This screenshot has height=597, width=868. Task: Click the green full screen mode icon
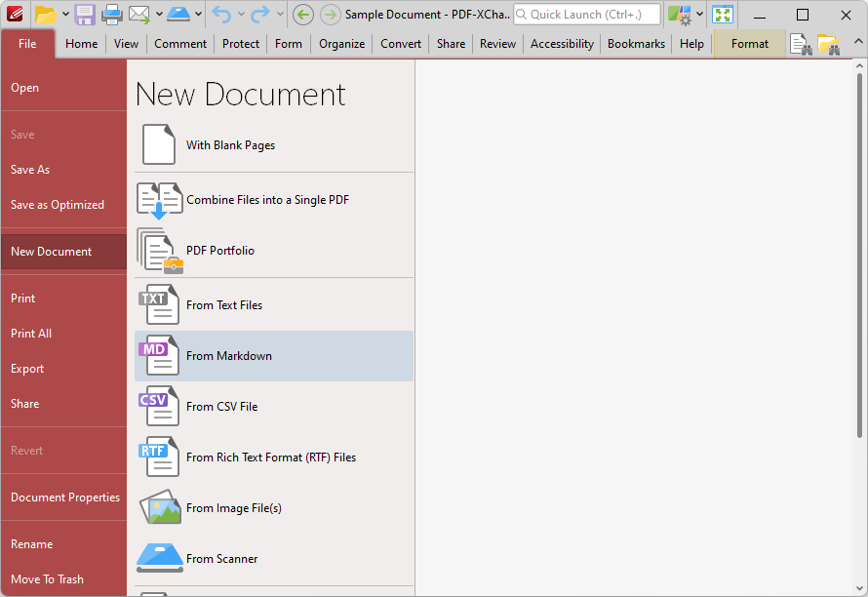click(x=723, y=15)
